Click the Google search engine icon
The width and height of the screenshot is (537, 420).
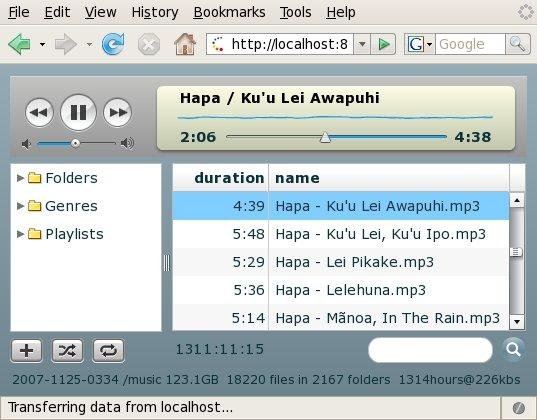click(x=415, y=44)
